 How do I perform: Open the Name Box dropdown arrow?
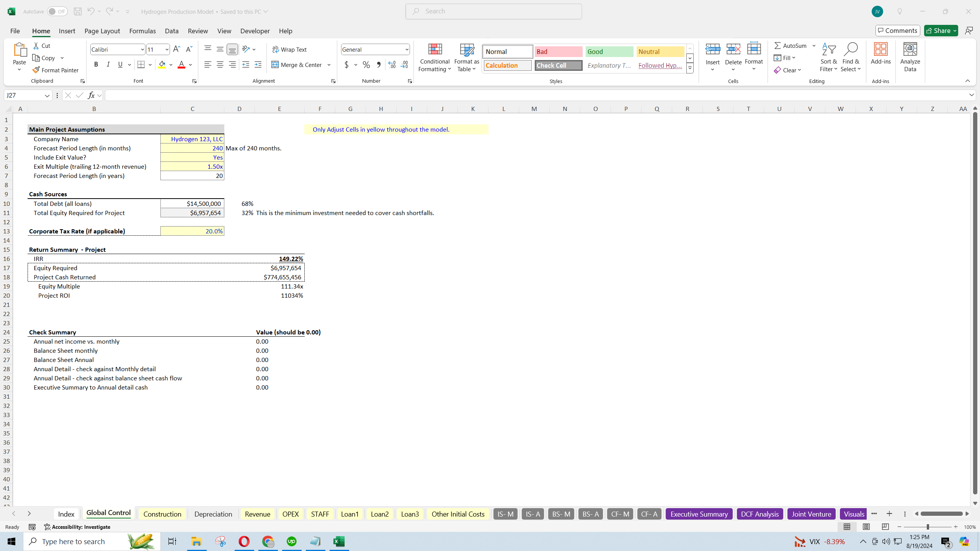coord(47,95)
